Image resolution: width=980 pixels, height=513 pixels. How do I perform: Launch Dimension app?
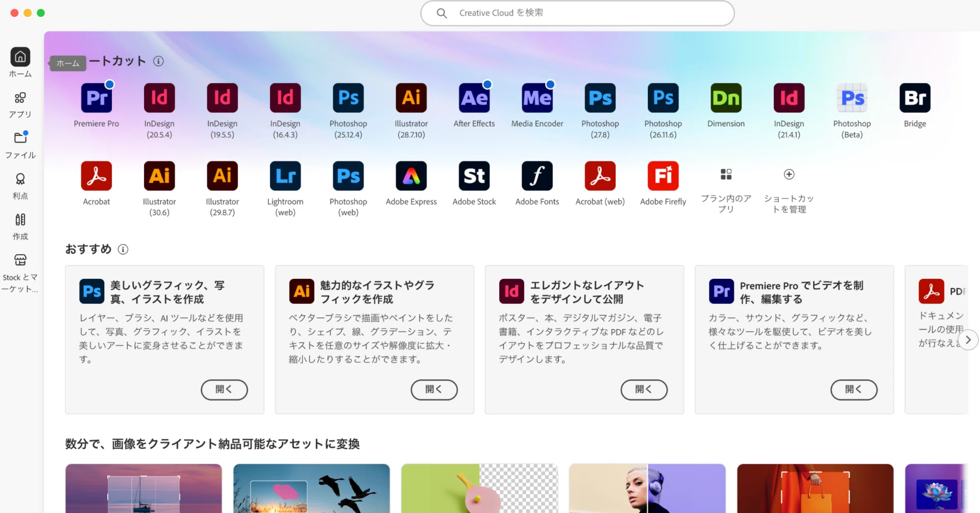coord(726,97)
